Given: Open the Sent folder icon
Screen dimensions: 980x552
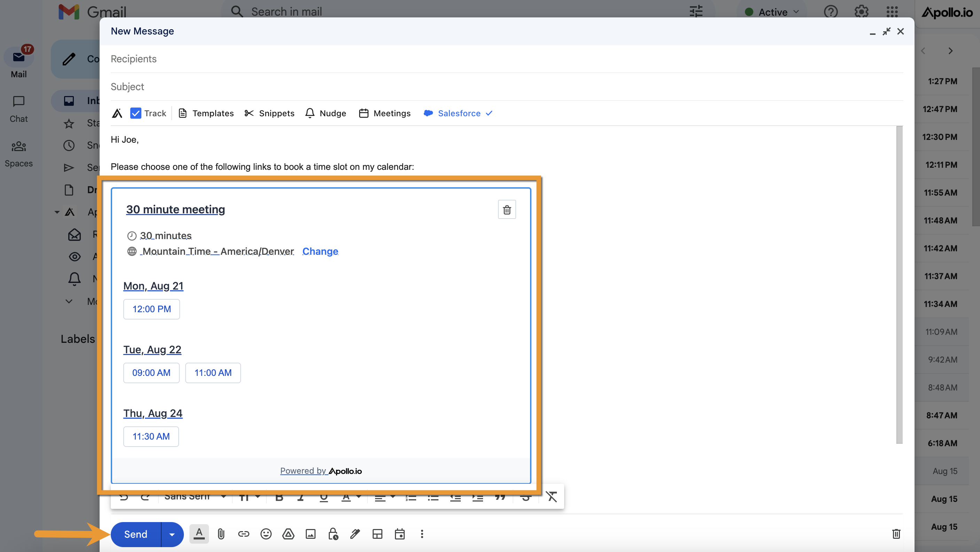Looking at the screenshot, I should coord(69,168).
